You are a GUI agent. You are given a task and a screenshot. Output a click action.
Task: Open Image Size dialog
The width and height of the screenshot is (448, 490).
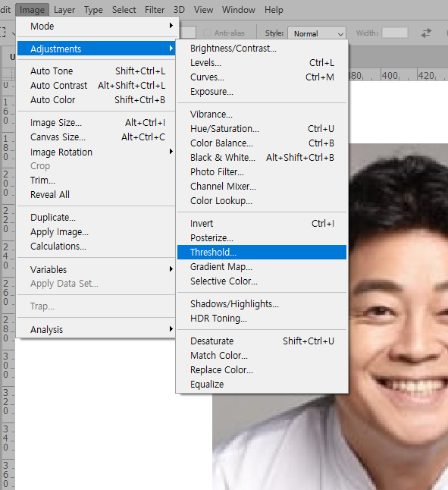[97, 123]
